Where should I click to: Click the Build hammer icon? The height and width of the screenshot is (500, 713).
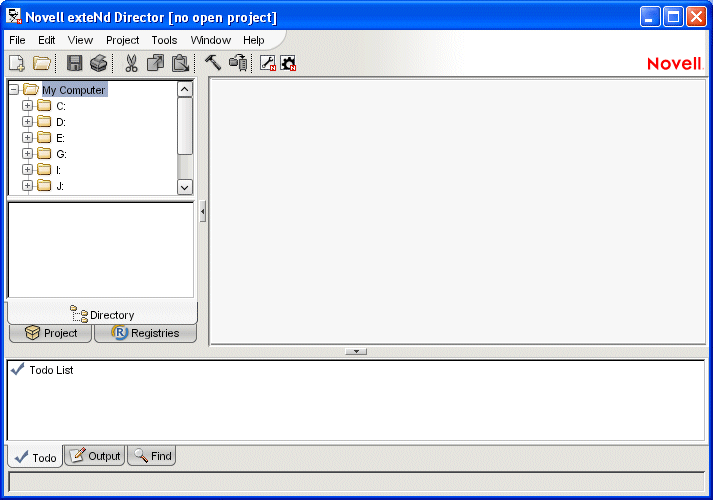point(213,62)
